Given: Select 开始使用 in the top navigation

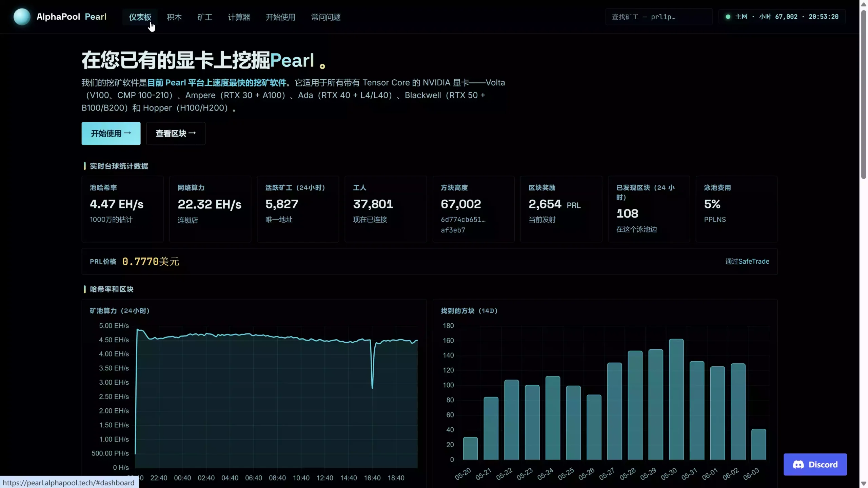Looking at the screenshot, I should coord(280,17).
